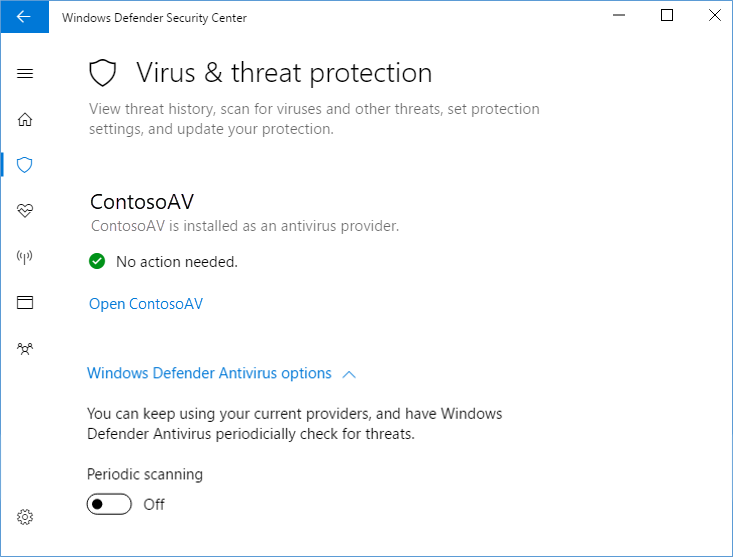Enable the Periodic scanning switch
Viewport: 733px width, 557px height.
tap(109, 504)
